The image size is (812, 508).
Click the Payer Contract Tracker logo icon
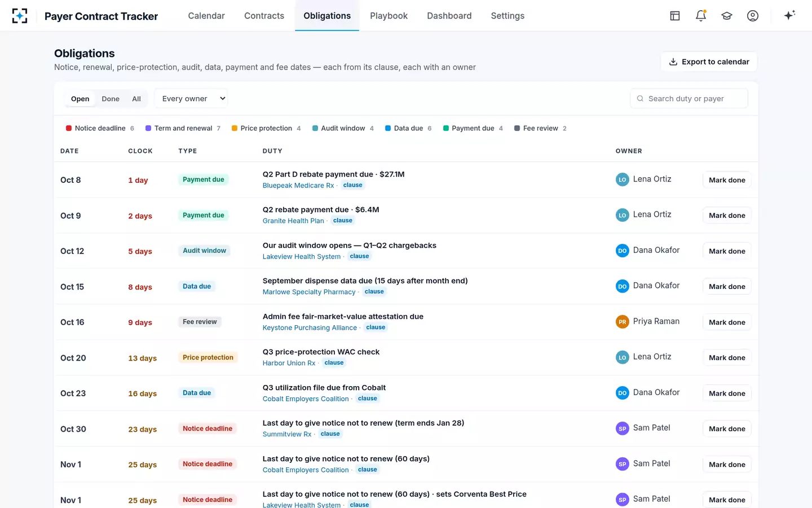[20, 16]
